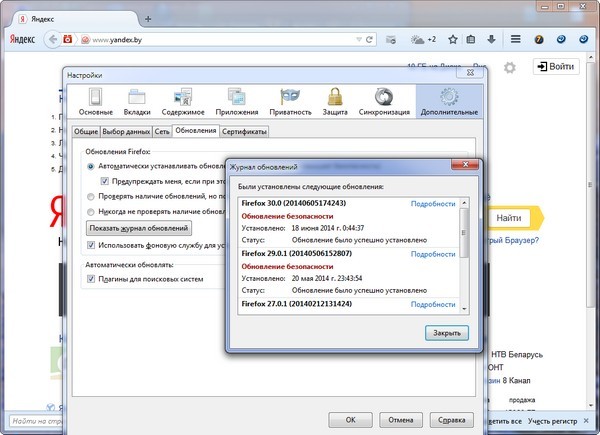
Task: Click 'Firefox 30.0 (20140605174243)' entry title
Action: 293,203
